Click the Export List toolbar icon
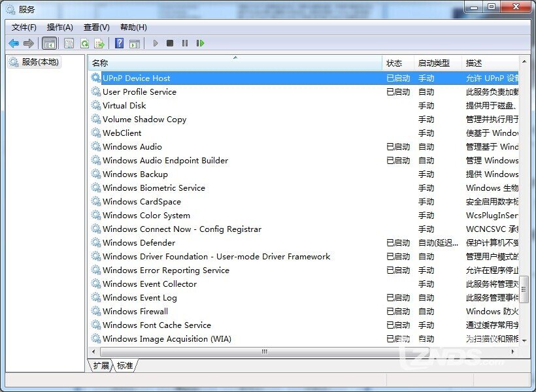 [99, 43]
